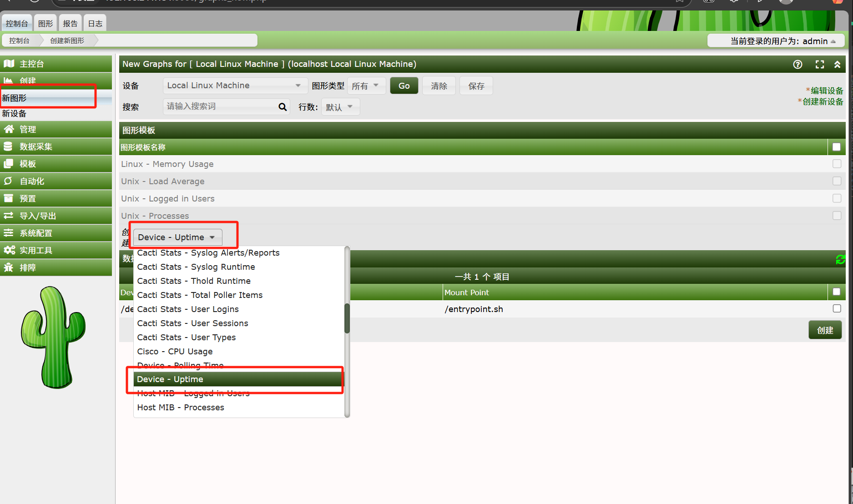Select Cacti Stats - User Sessions option
Viewport: 853px width, 504px height.
[239, 323]
